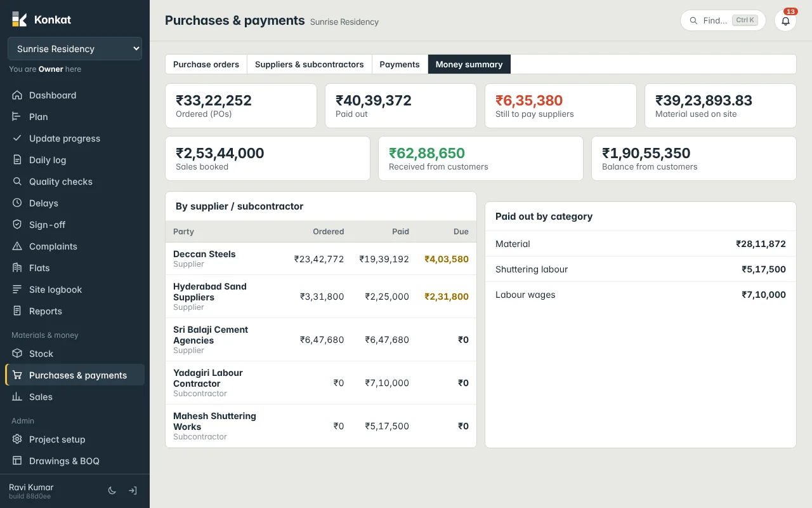The width and height of the screenshot is (812, 508).
Task: Switch to the Purchase orders tab
Action: [206, 64]
